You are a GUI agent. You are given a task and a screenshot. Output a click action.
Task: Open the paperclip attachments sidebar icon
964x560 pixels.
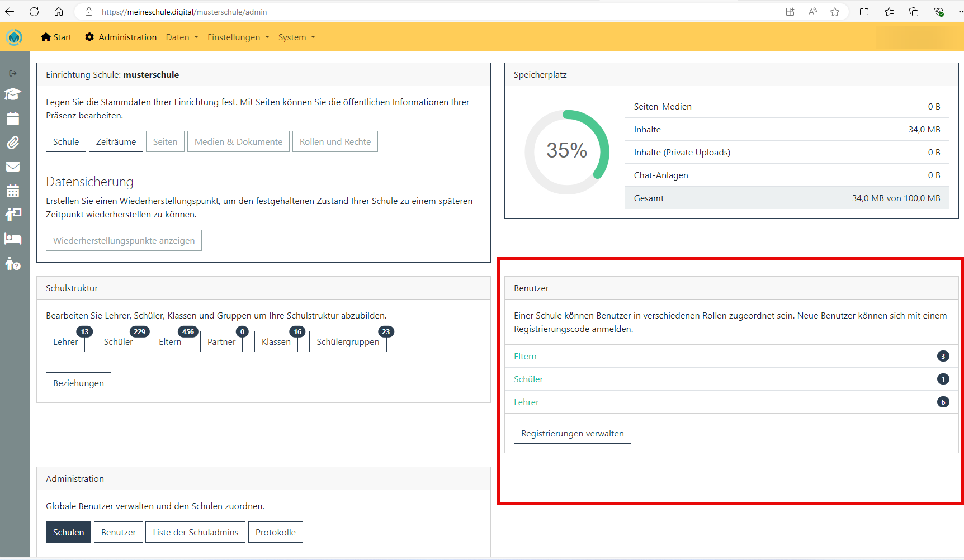13,143
